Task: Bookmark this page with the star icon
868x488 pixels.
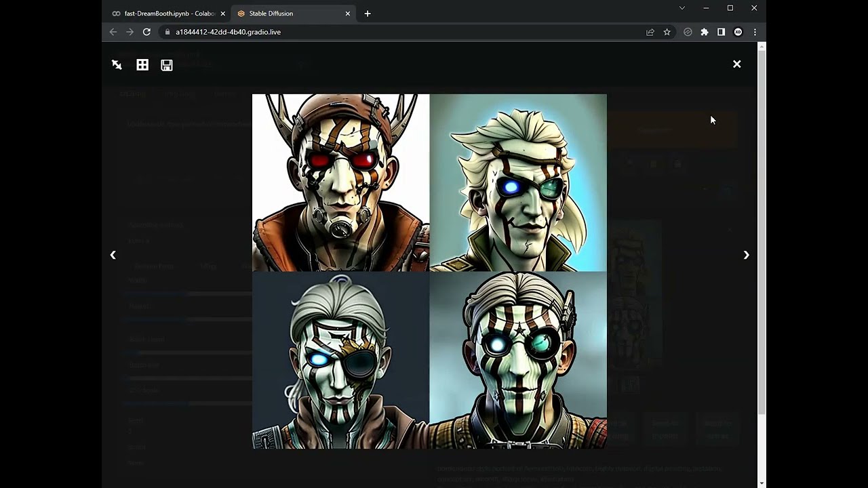Action: click(x=667, y=32)
